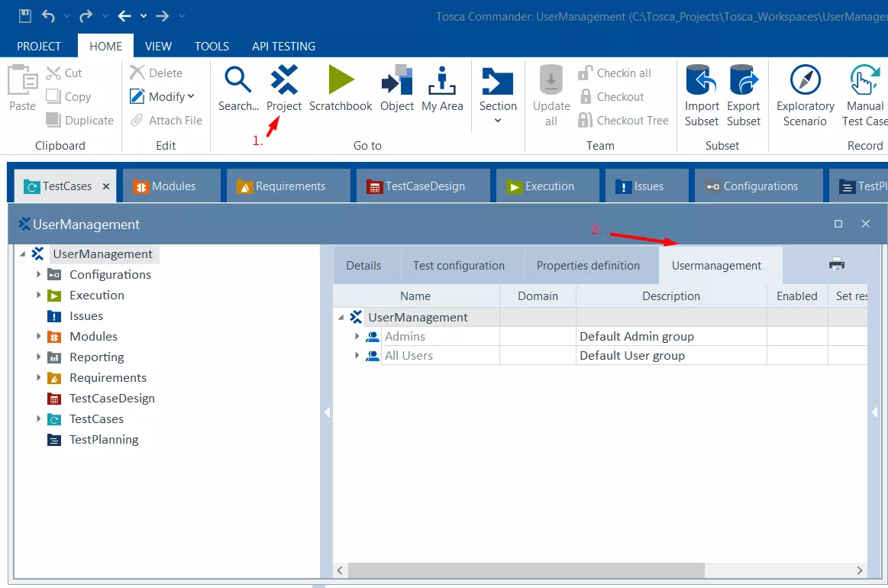The image size is (888, 588).
Task: Open the Test configuration tab
Action: pos(458,266)
